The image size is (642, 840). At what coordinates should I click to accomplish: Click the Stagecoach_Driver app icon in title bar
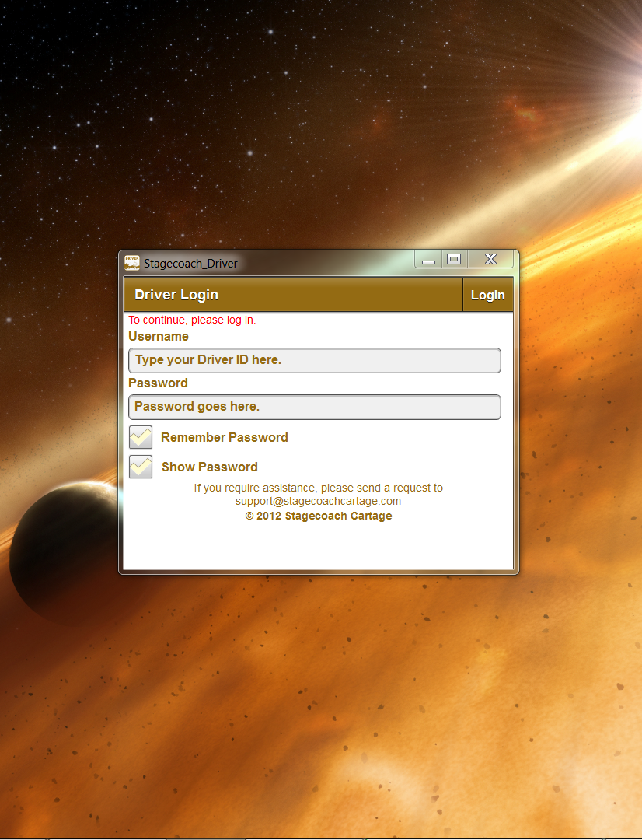131,263
